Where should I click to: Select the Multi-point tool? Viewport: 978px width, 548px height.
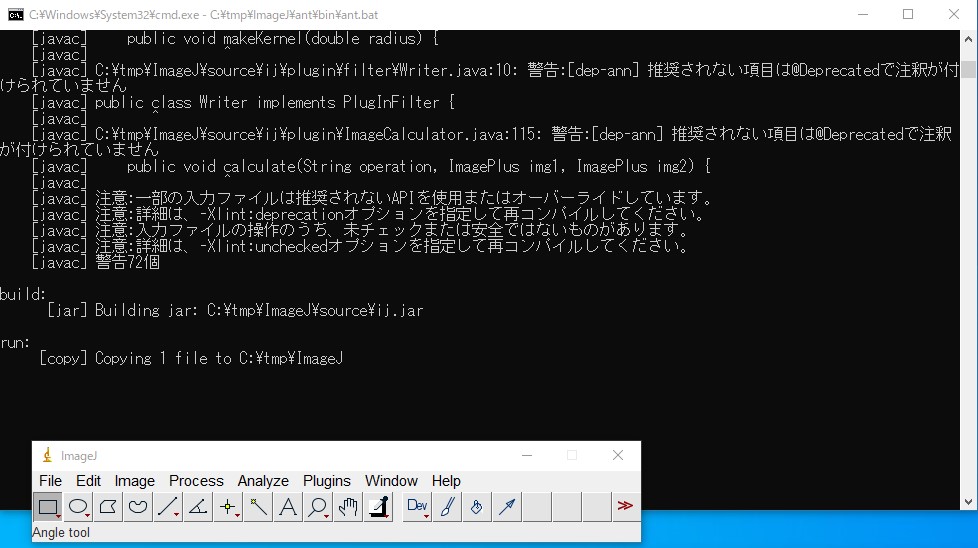pos(228,506)
